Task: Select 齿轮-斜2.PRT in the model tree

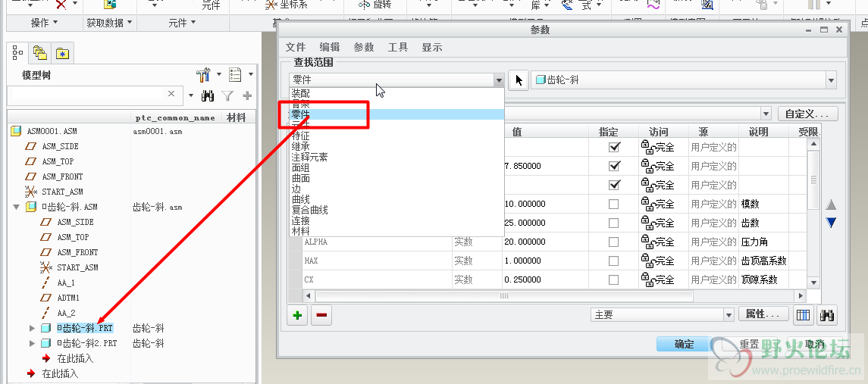Action: point(87,343)
